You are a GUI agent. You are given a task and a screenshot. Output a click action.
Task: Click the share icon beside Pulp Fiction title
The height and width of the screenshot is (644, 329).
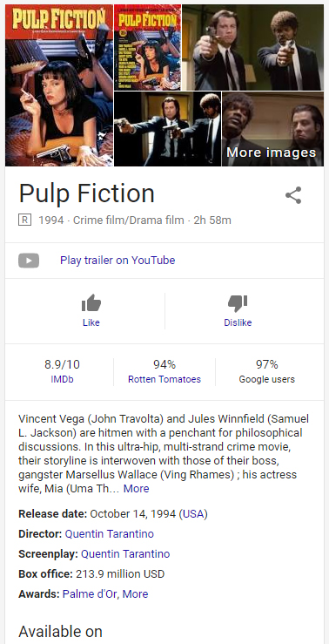(293, 195)
